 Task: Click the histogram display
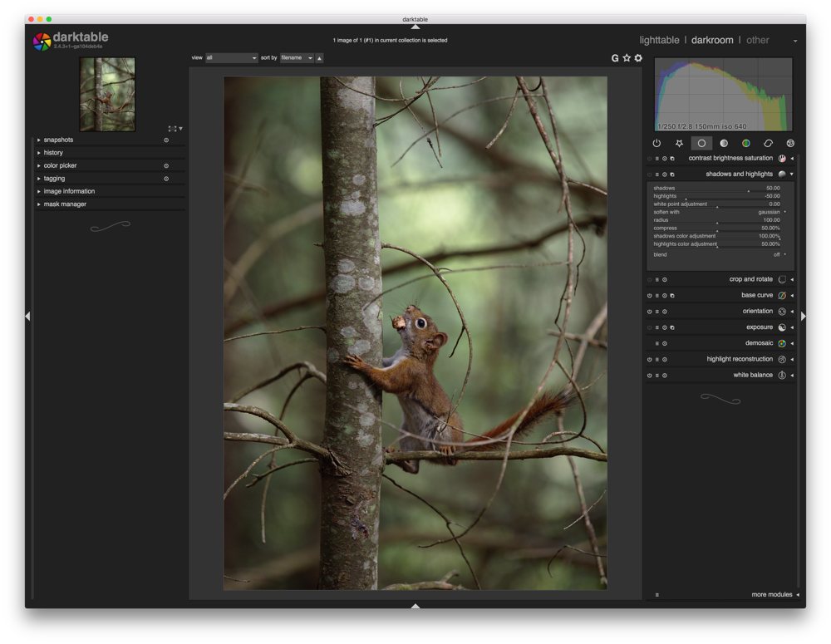tap(724, 95)
